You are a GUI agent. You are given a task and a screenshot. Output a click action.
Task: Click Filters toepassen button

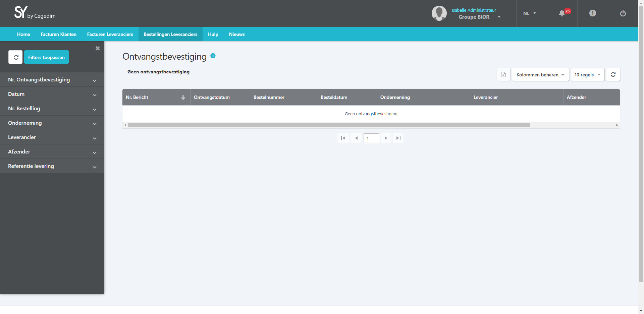tap(46, 57)
